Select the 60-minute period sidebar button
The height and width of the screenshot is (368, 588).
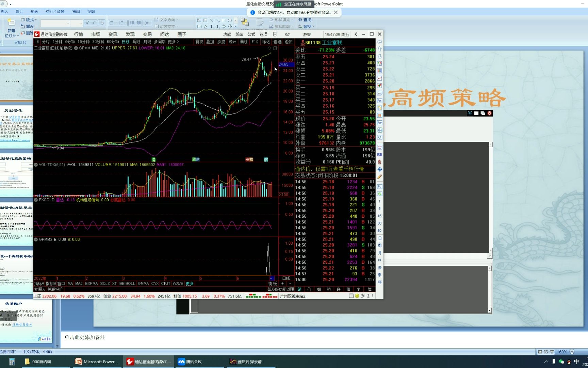coord(379,231)
